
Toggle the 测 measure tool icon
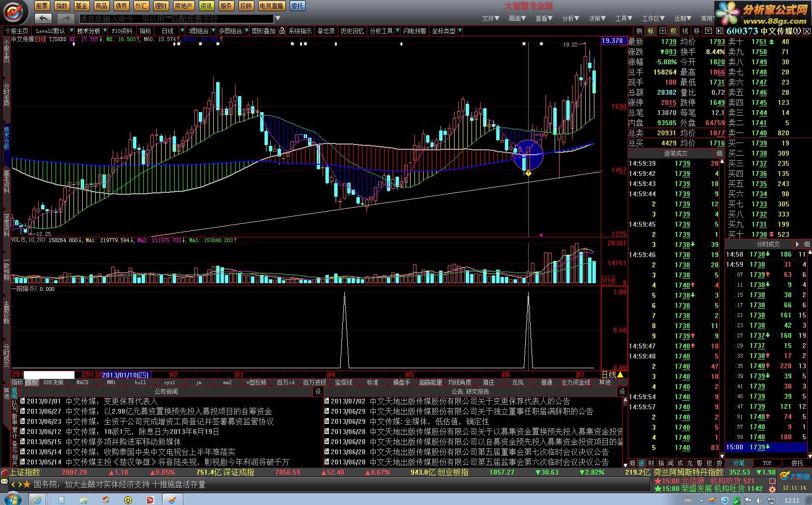coord(639,31)
